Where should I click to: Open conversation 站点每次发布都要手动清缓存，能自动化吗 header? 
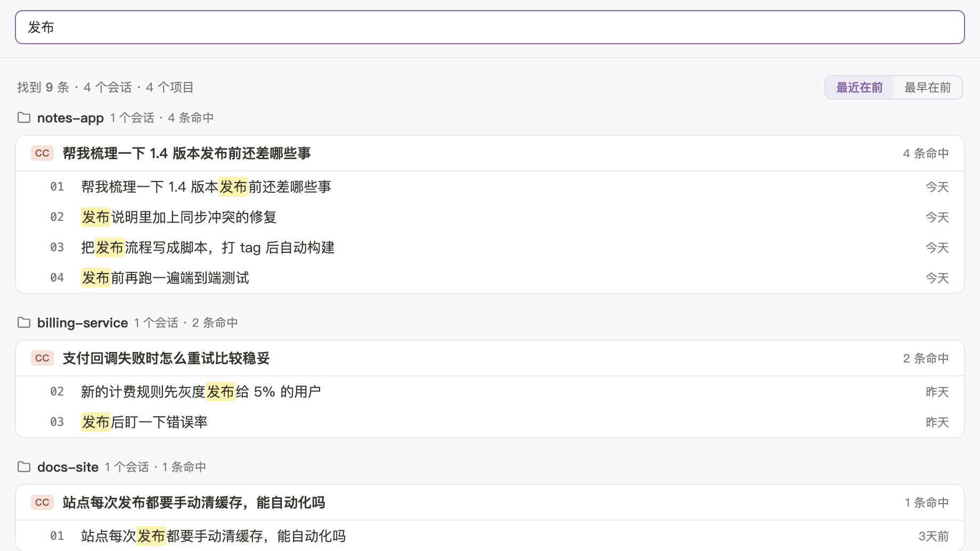point(490,503)
